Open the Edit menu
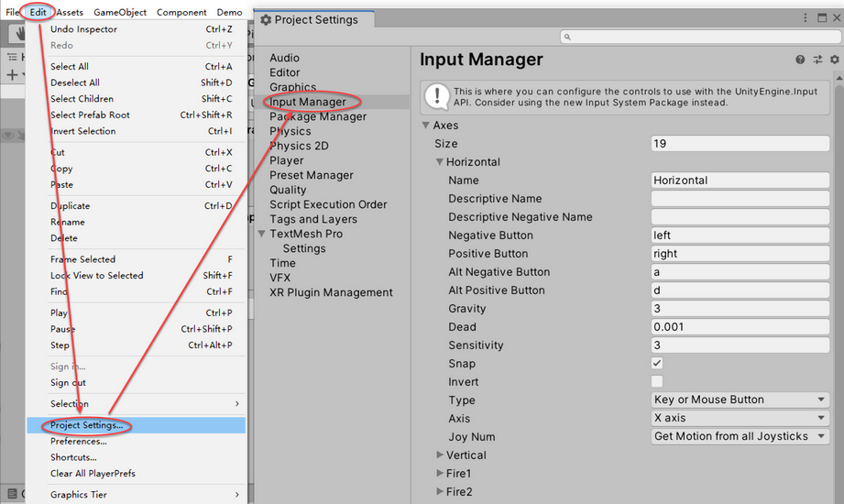 coord(38,12)
